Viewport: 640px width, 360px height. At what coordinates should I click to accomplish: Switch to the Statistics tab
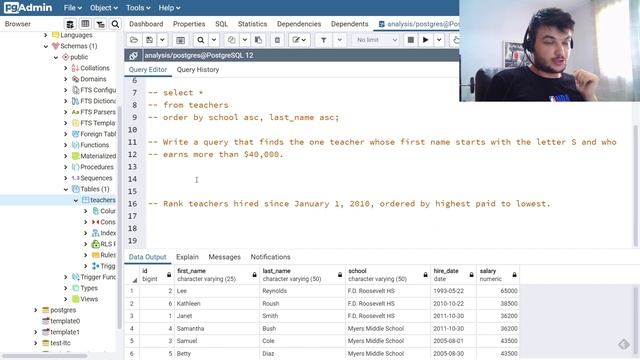tap(252, 24)
